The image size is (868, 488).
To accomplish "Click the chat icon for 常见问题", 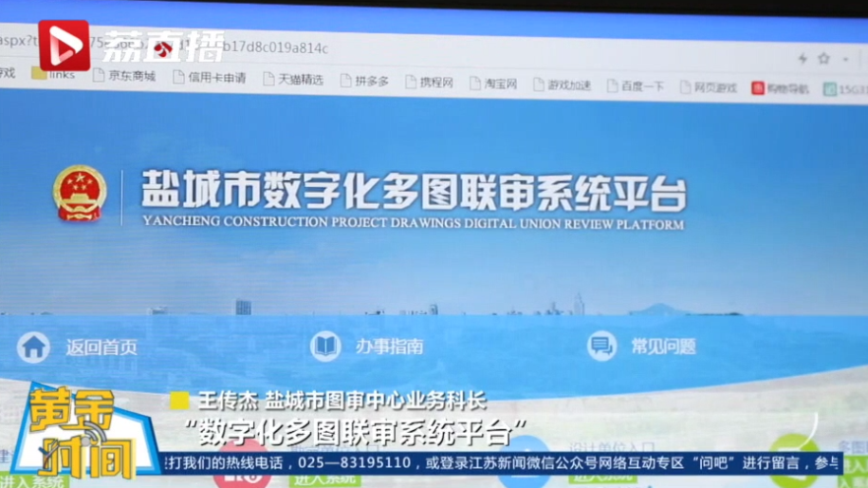I will tap(601, 347).
